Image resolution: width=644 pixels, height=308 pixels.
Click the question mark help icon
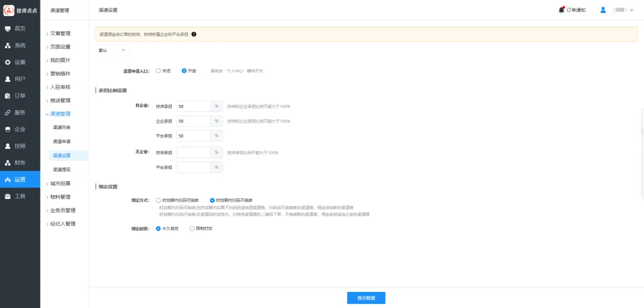pos(194,35)
